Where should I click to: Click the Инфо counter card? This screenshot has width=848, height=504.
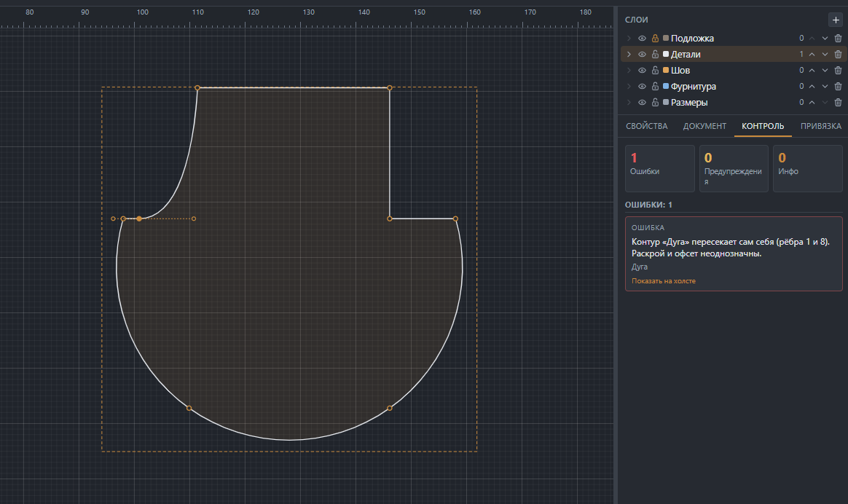807,168
